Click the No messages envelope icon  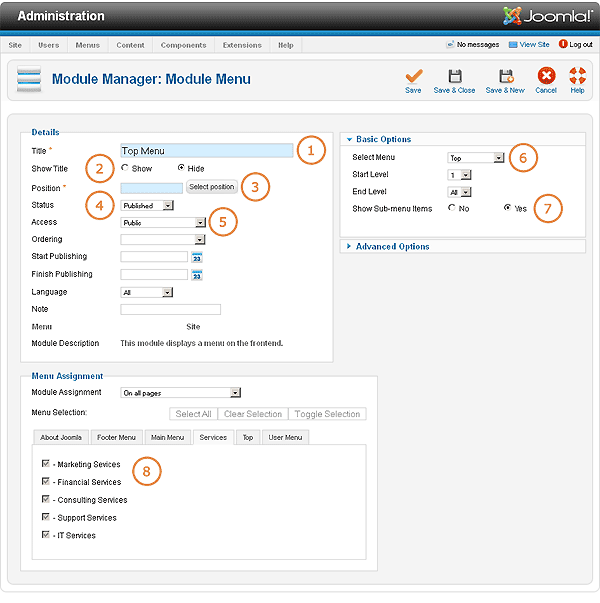click(x=450, y=45)
